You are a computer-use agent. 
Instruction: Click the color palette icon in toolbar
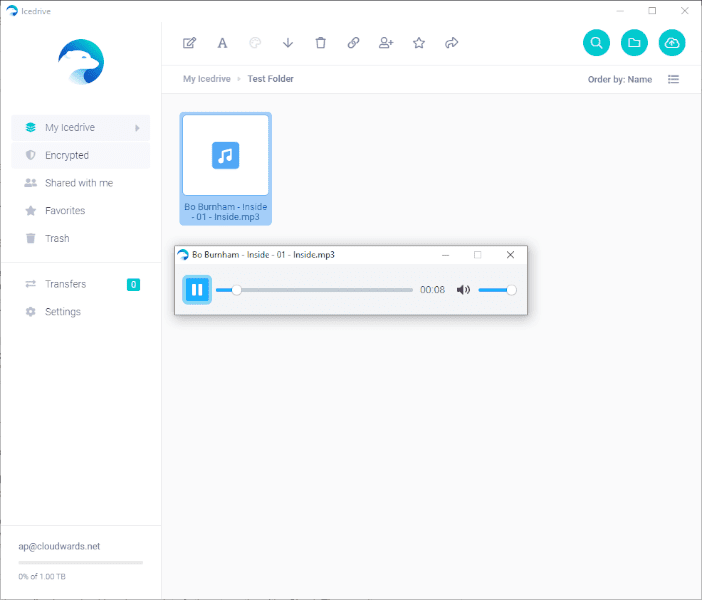point(255,43)
